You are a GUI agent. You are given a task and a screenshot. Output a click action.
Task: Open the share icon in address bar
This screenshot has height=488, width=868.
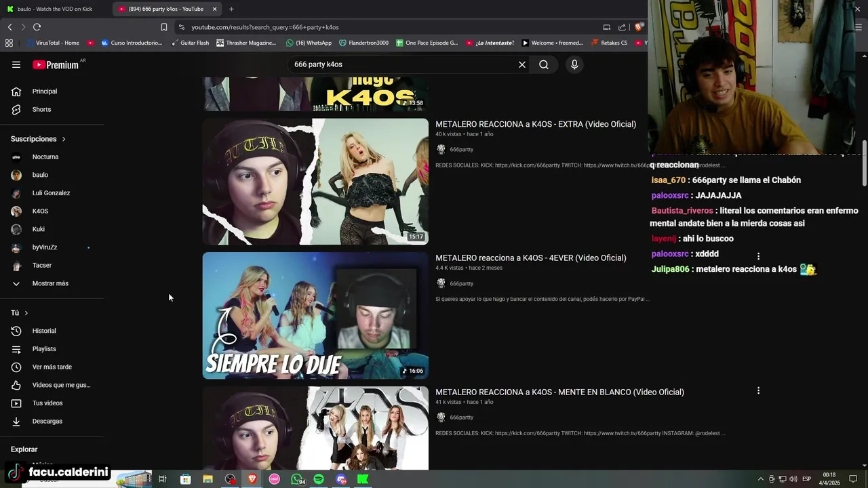tap(622, 27)
